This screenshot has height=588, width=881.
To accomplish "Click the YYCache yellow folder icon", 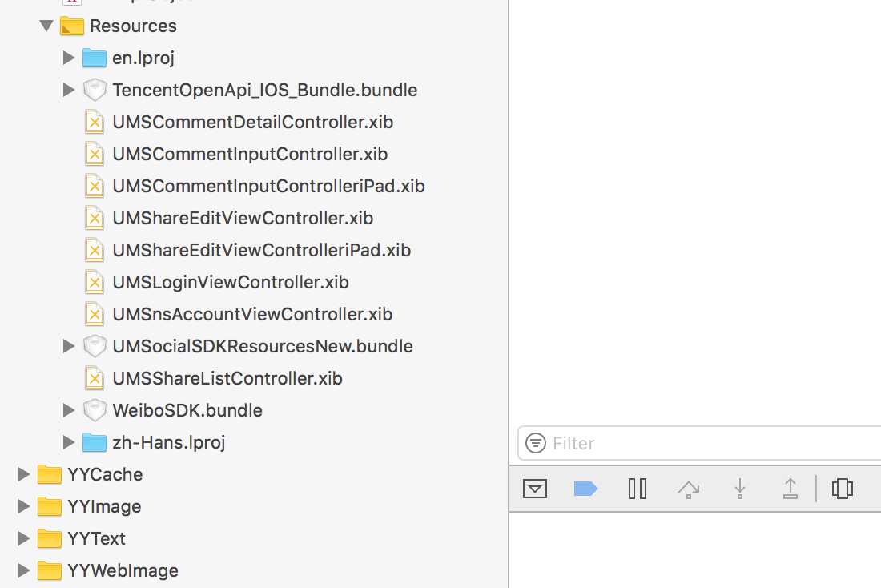I will tap(50, 474).
